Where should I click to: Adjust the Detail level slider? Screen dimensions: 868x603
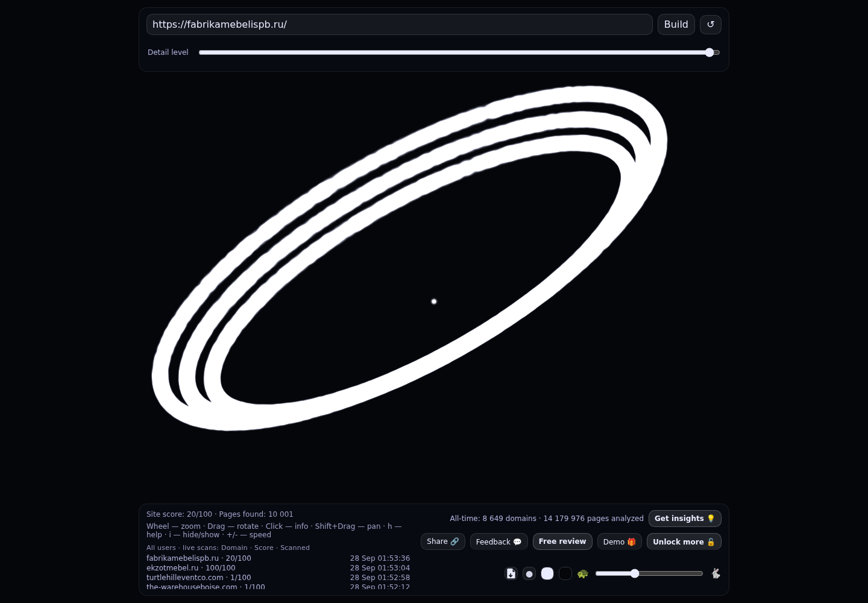[x=459, y=52]
